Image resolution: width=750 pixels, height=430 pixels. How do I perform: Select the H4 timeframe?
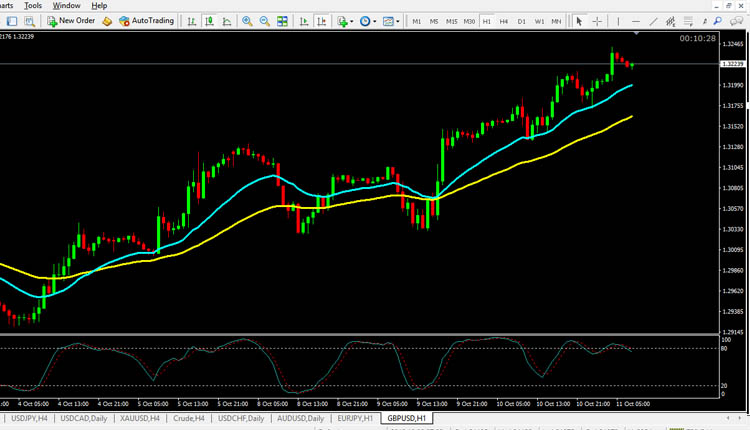[x=504, y=22]
